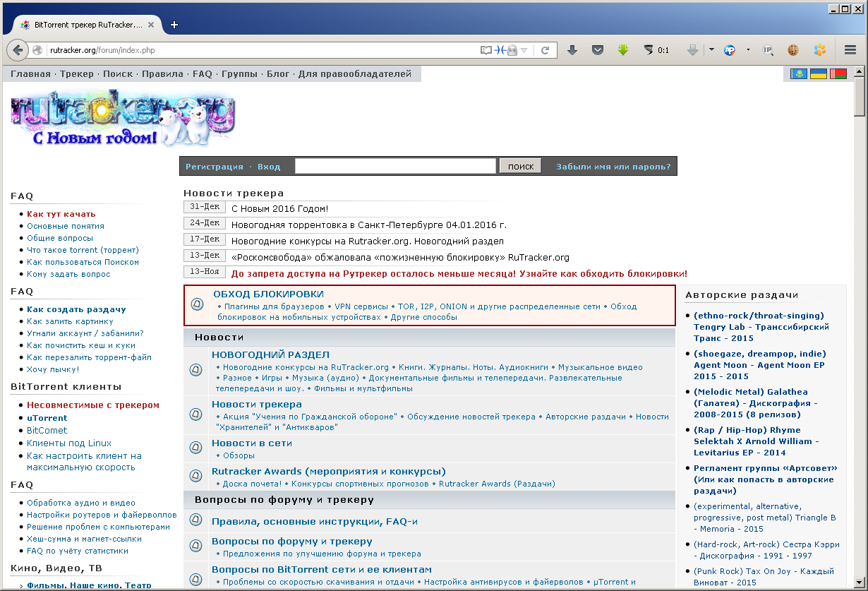Open dropdown arrow next to blue globe icon

pyautogui.click(x=748, y=50)
